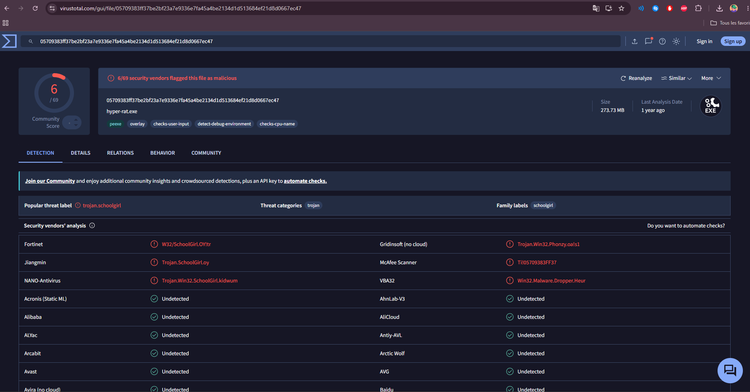The height and width of the screenshot is (392, 750).
Task: Click the Sign up button
Action: [733, 42]
